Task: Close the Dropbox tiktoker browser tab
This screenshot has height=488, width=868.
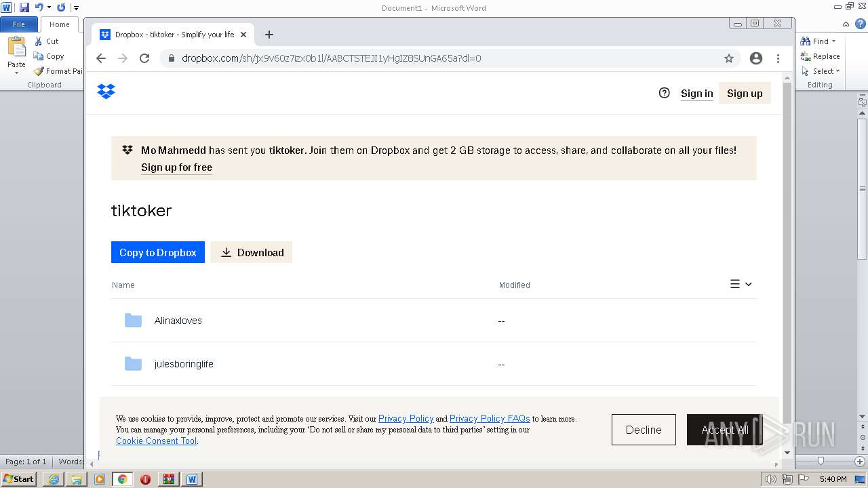Action: [x=243, y=35]
